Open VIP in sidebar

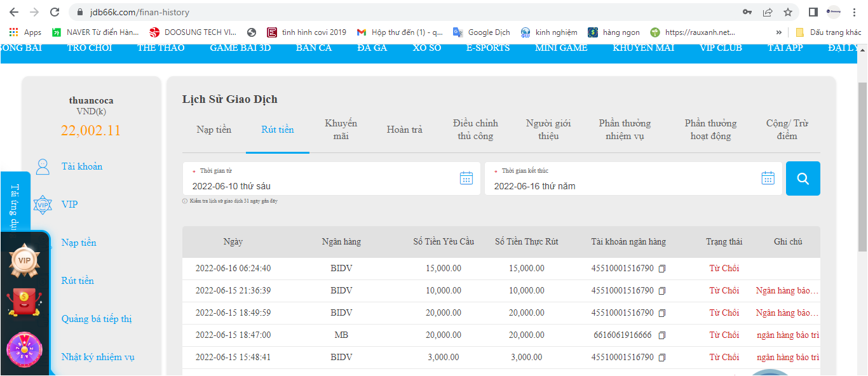[x=70, y=205]
